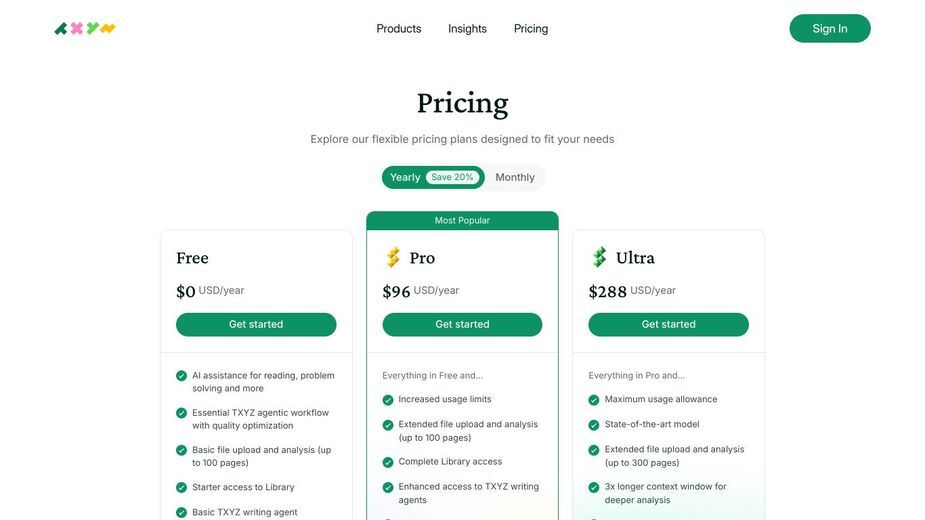The width and height of the screenshot is (925, 520).
Task: Open the Products menu
Action: coord(399,28)
